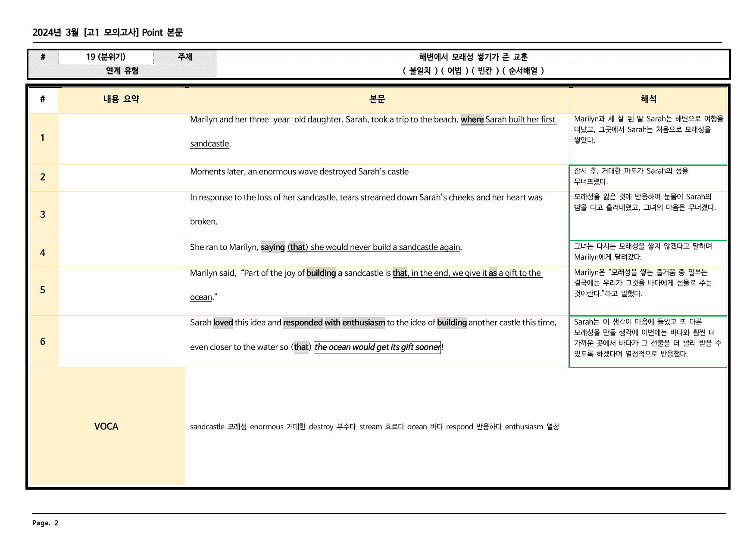756x534 pixels.
Task: Click the 'Page. 2' footer text
Action: (45, 523)
